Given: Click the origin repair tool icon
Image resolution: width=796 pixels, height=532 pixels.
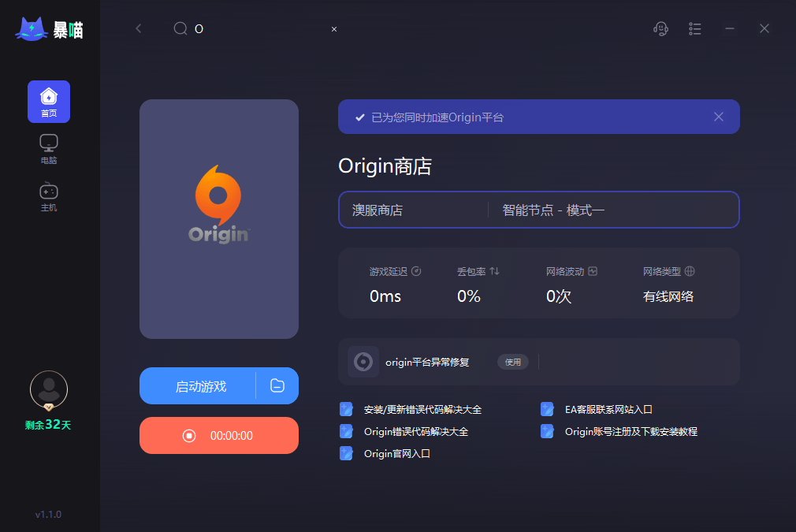Looking at the screenshot, I should click(x=363, y=362).
